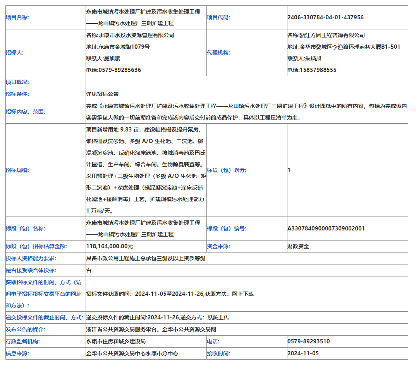Image resolution: width=416 pixels, height=365 pixels.
Task: Click the 项目代码 label cell
Action: tap(218, 17)
